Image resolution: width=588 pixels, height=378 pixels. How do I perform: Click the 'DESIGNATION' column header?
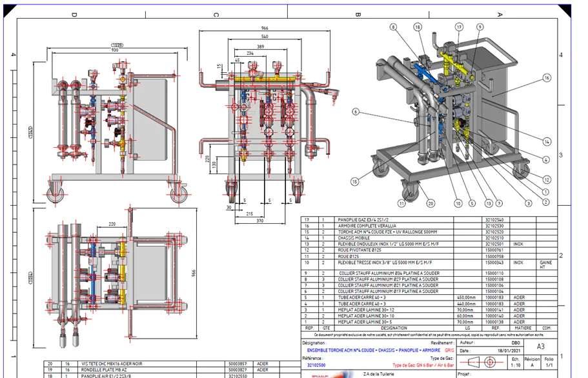(394, 328)
